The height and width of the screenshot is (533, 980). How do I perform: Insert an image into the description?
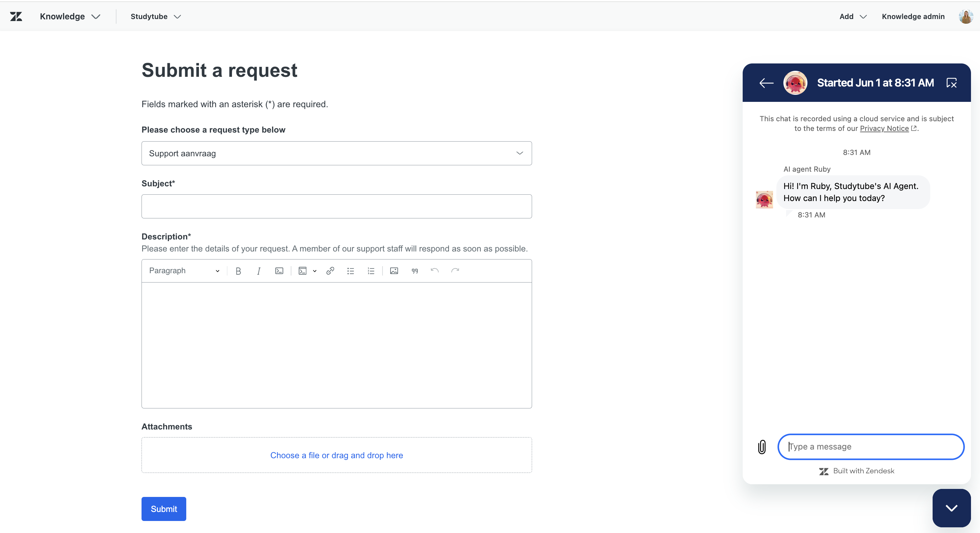[394, 271]
